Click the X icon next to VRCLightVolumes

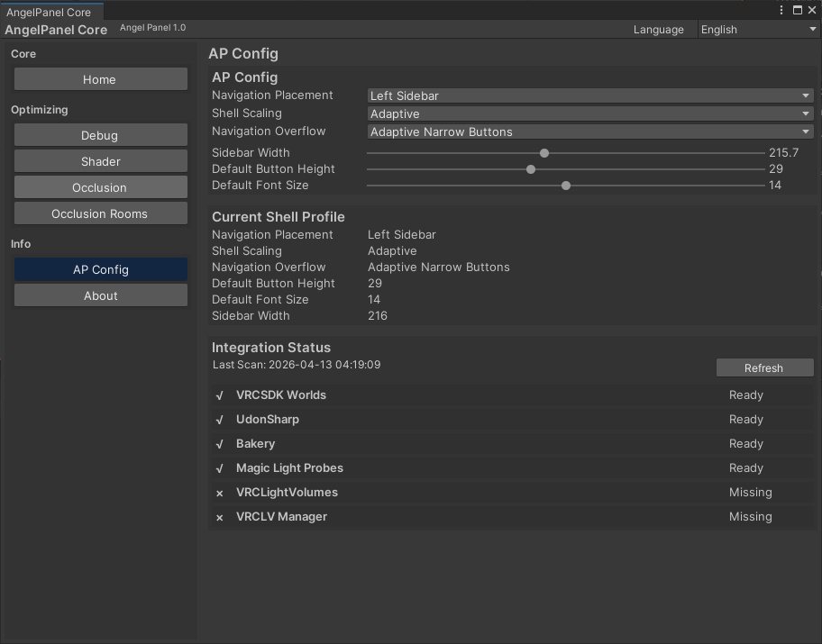coord(219,492)
